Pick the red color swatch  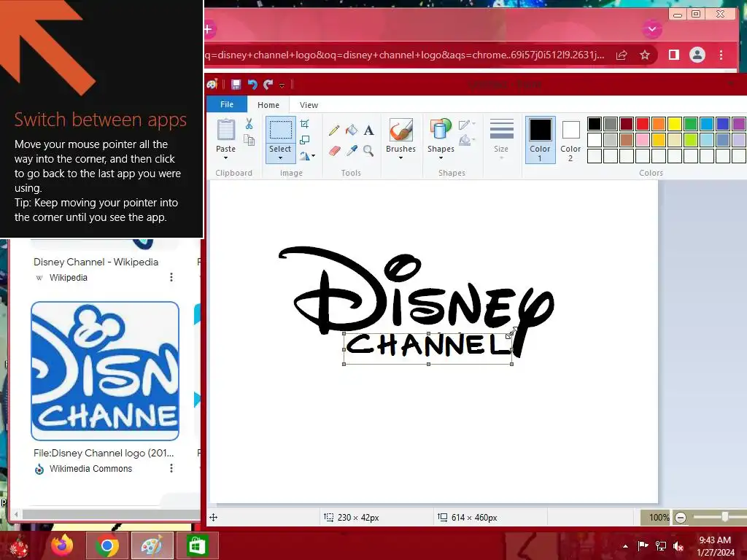coord(643,124)
